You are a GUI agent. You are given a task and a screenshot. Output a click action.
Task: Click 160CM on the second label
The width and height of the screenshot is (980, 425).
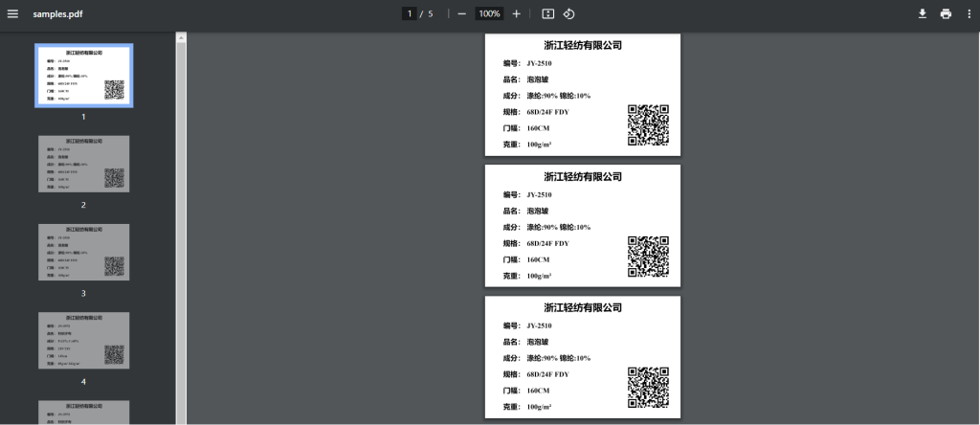pyautogui.click(x=538, y=259)
